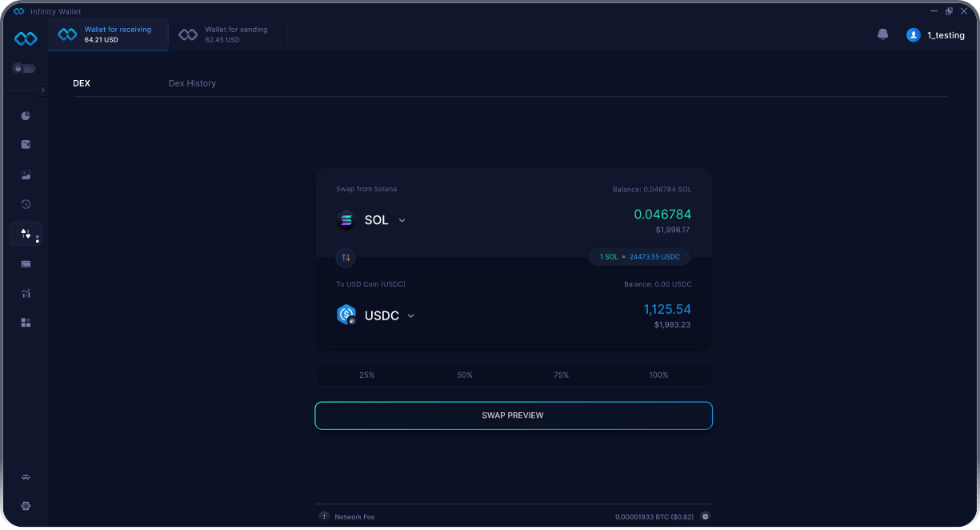Click the 1_testing profile avatar

[913, 35]
